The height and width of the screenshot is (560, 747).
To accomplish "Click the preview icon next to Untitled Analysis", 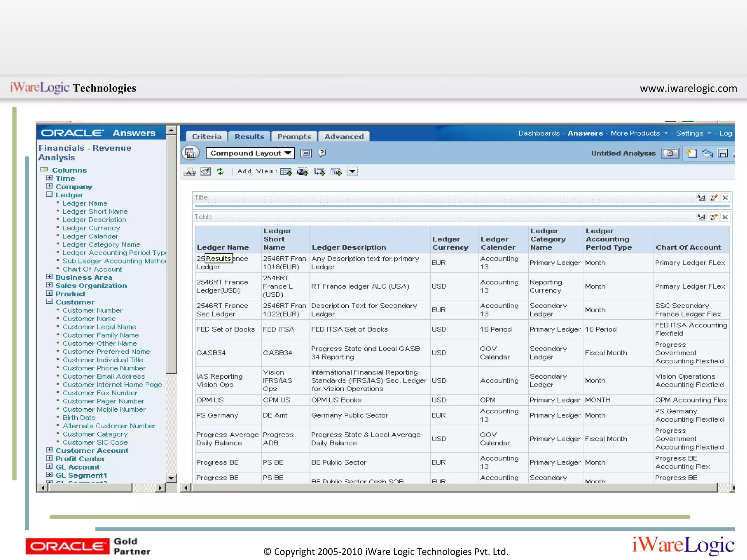I will point(670,153).
